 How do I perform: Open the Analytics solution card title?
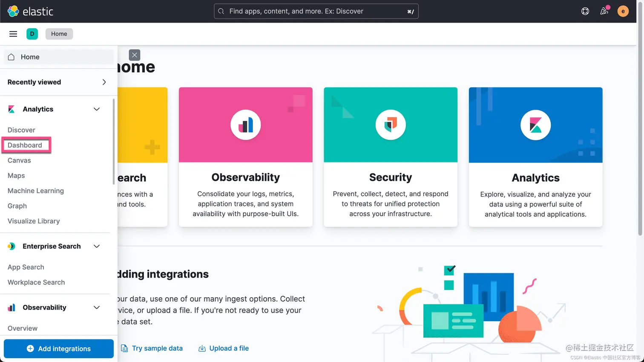click(x=535, y=178)
